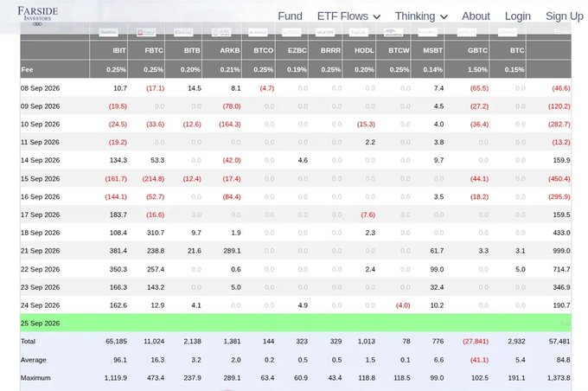
Task: Click the Login link
Action: coord(517,16)
